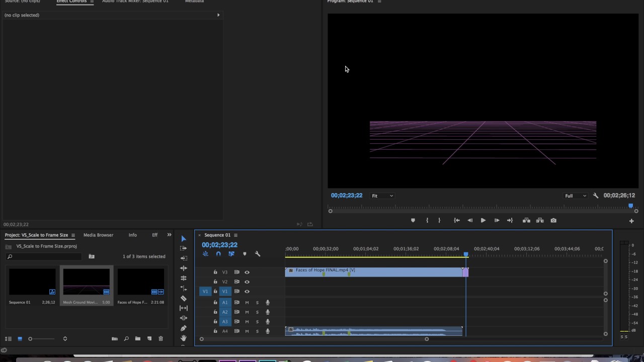Select the Faces of Hope clip thumbnail

tap(141, 282)
